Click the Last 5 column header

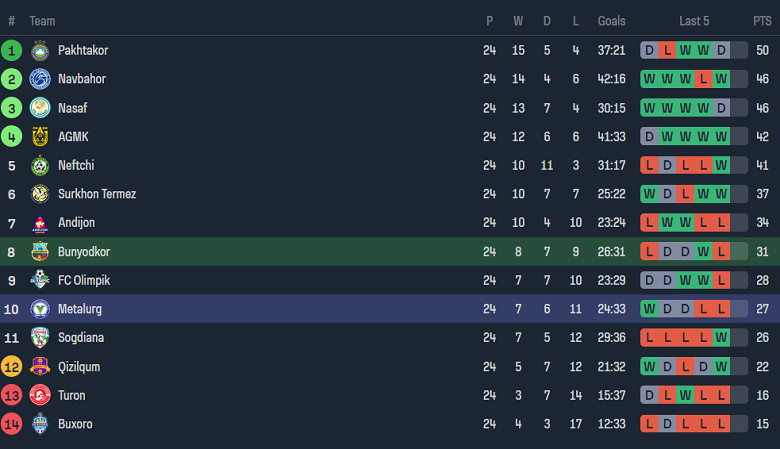click(694, 21)
